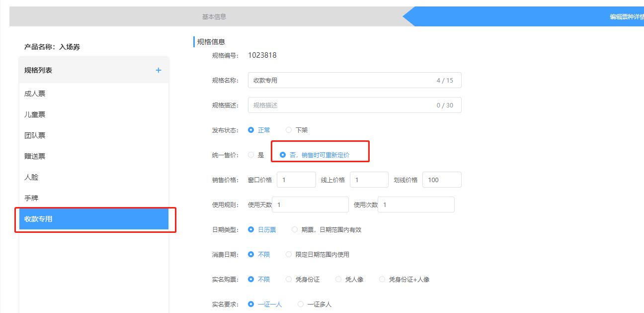Click the 窗口价格 price input

296,180
